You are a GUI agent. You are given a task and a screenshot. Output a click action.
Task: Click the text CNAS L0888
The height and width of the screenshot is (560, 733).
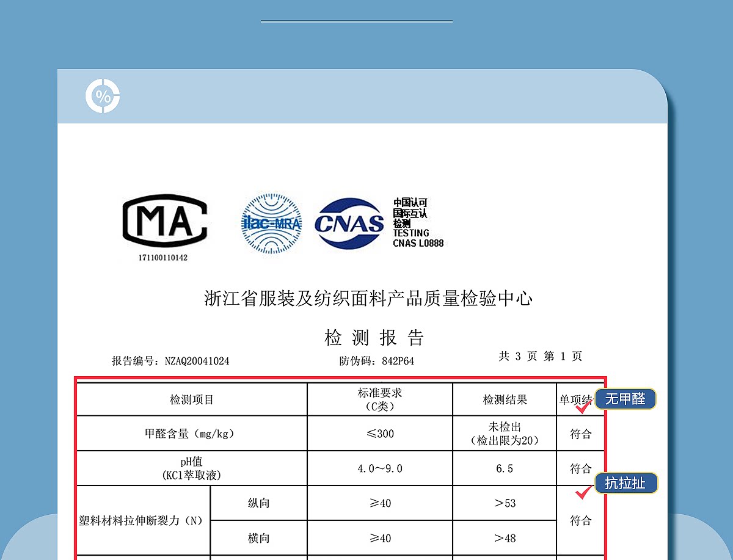(418, 243)
